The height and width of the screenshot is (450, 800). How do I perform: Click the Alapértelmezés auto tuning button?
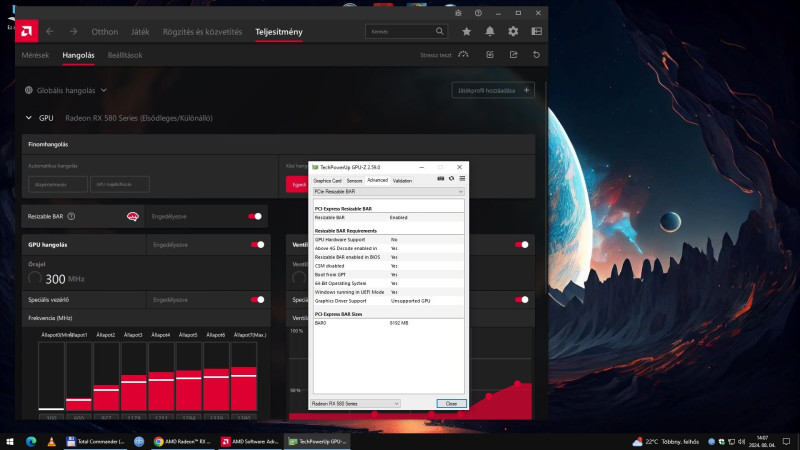coord(58,184)
